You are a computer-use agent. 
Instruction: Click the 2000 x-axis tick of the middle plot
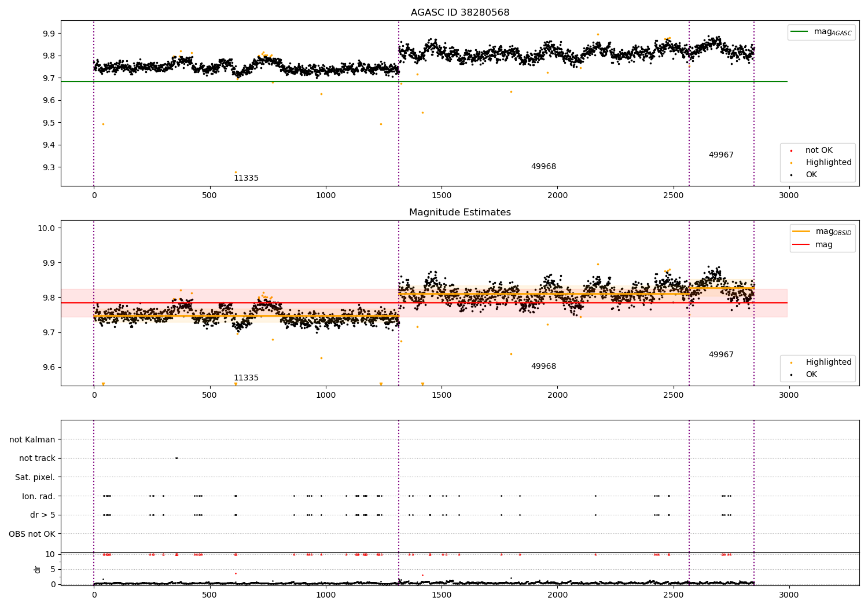click(x=557, y=395)
